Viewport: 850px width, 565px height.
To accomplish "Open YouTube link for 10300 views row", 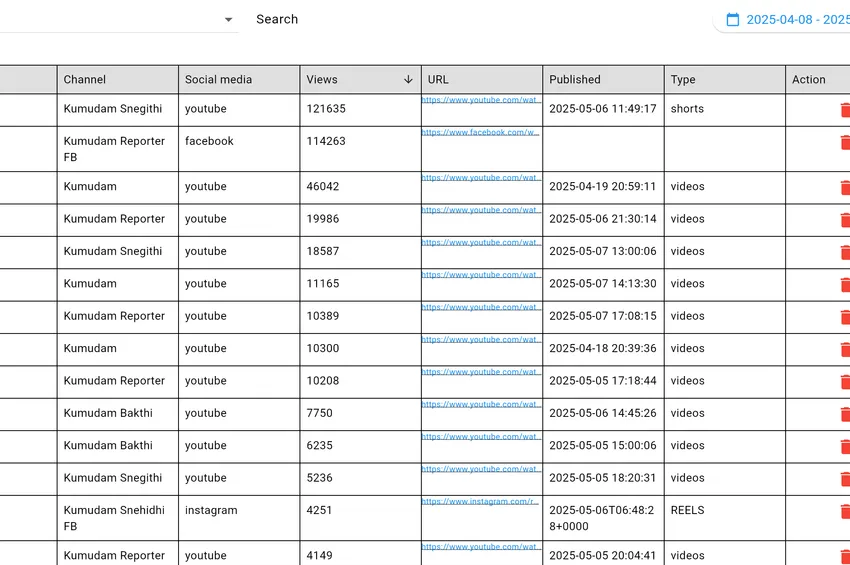I will pos(481,339).
